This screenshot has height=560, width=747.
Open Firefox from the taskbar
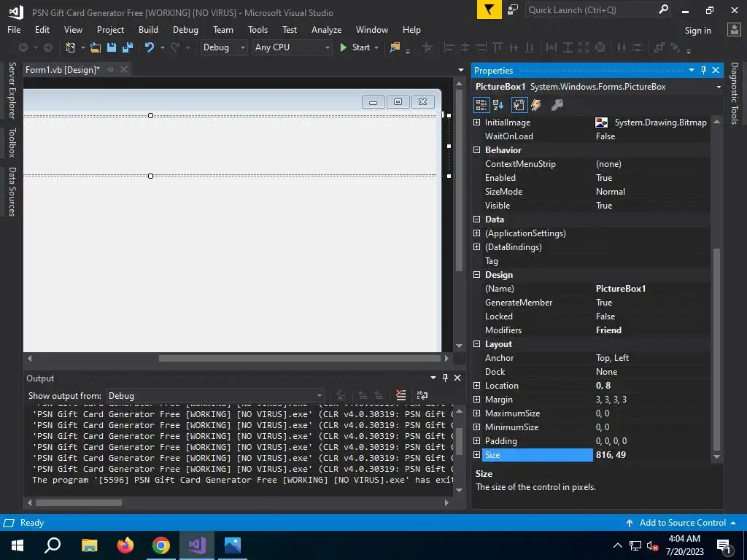(x=125, y=545)
